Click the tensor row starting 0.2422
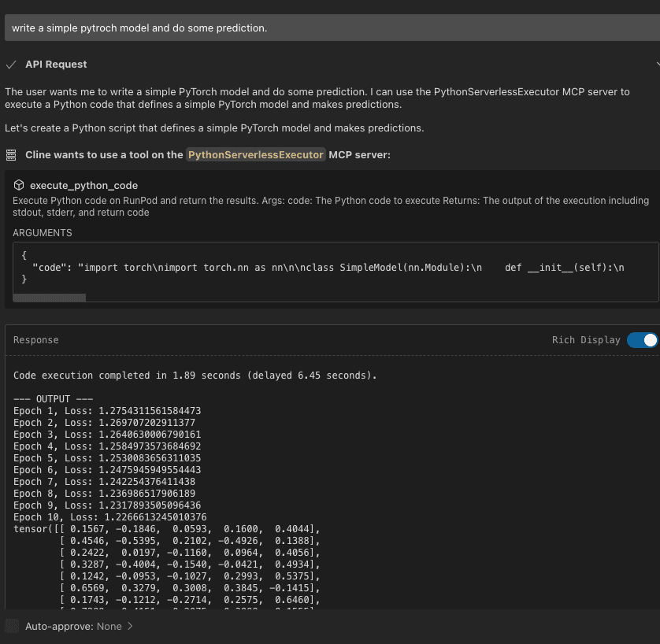 tap(190, 553)
